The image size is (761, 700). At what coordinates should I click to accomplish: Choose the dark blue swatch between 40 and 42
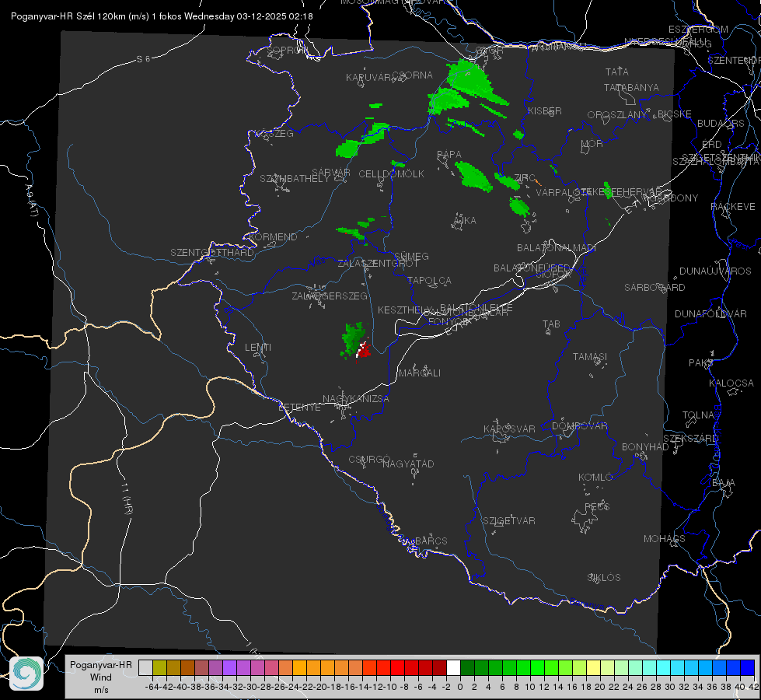coord(748,668)
